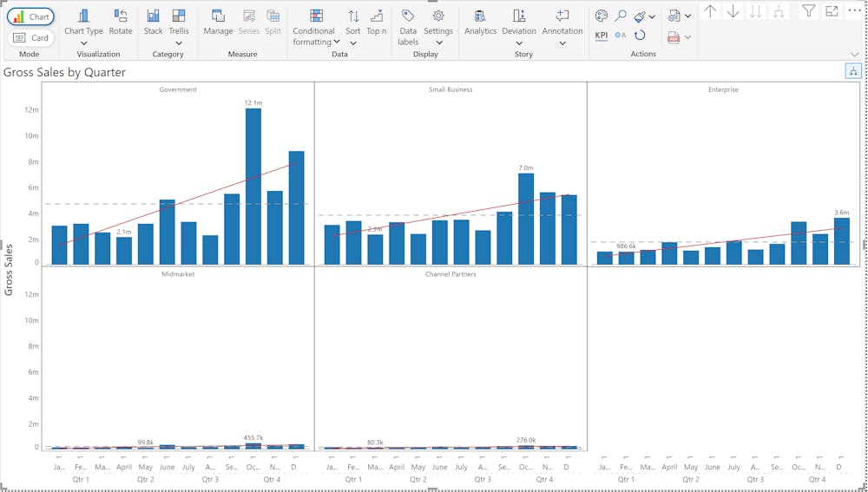The image size is (868, 492).
Task: Click the Government panel header
Action: point(178,89)
